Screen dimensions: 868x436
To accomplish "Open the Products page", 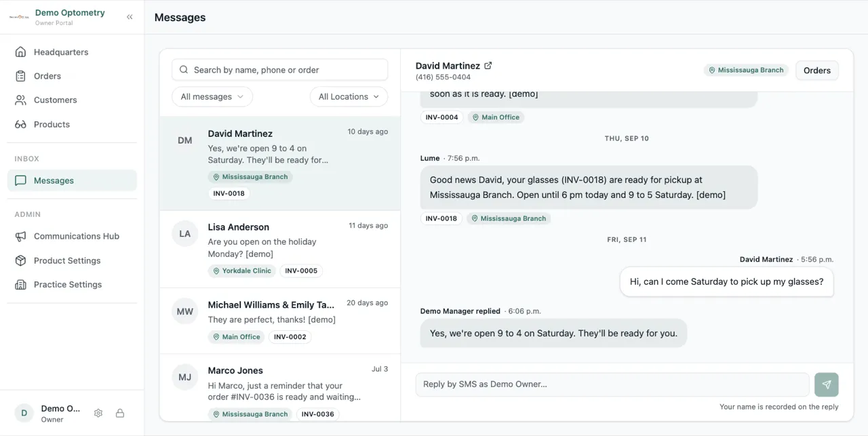I will tap(72, 124).
